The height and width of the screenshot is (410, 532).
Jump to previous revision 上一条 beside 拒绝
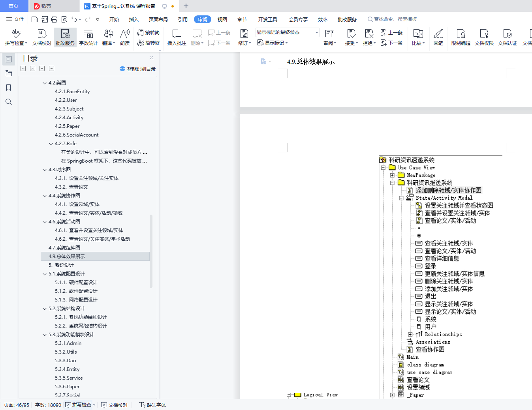pyautogui.click(x=391, y=33)
